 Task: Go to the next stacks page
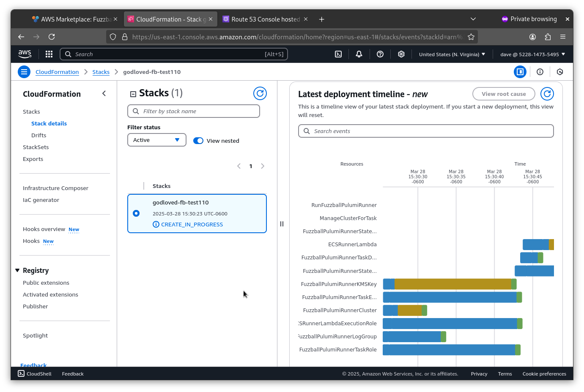[263, 166]
